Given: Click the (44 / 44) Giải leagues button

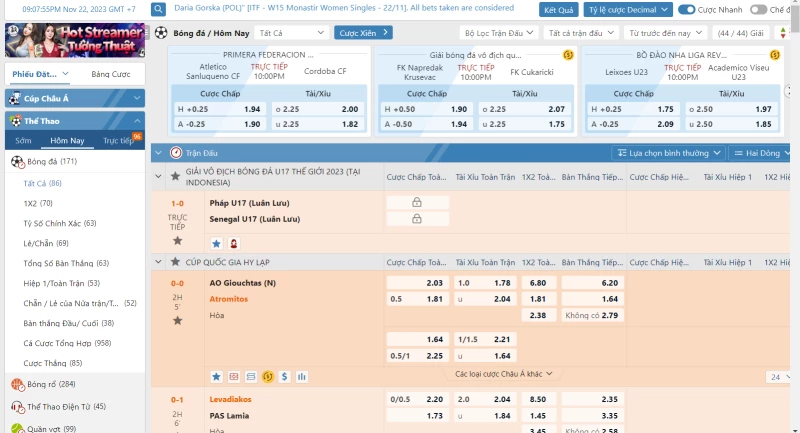Looking at the screenshot, I should [x=740, y=33].
